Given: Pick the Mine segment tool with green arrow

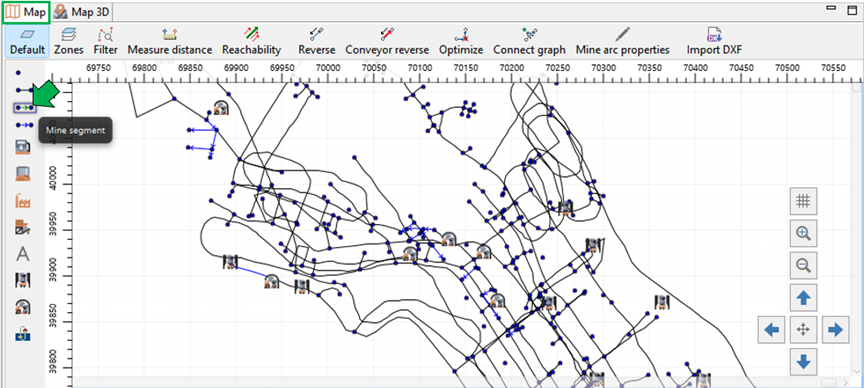Looking at the screenshot, I should point(24,107).
